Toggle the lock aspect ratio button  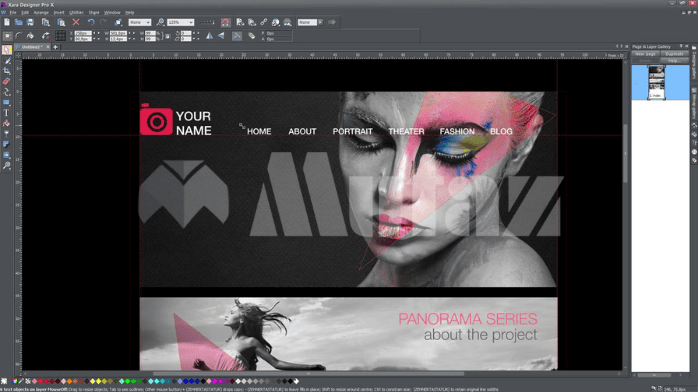(x=167, y=36)
